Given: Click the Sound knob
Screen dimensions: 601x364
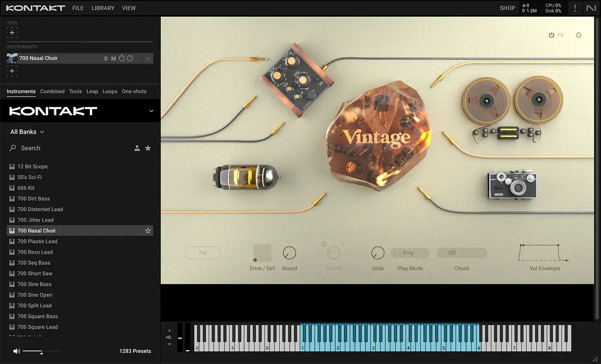Looking at the screenshot, I should pos(289,253).
